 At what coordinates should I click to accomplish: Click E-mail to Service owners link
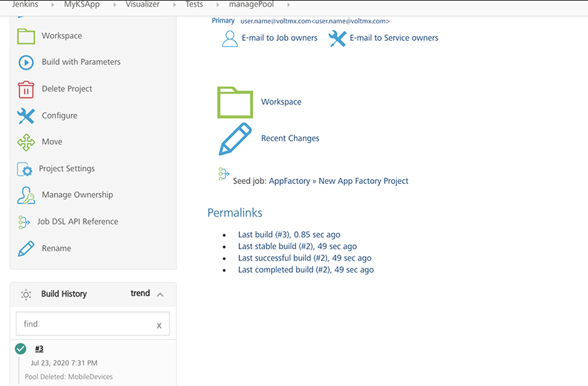coord(394,38)
